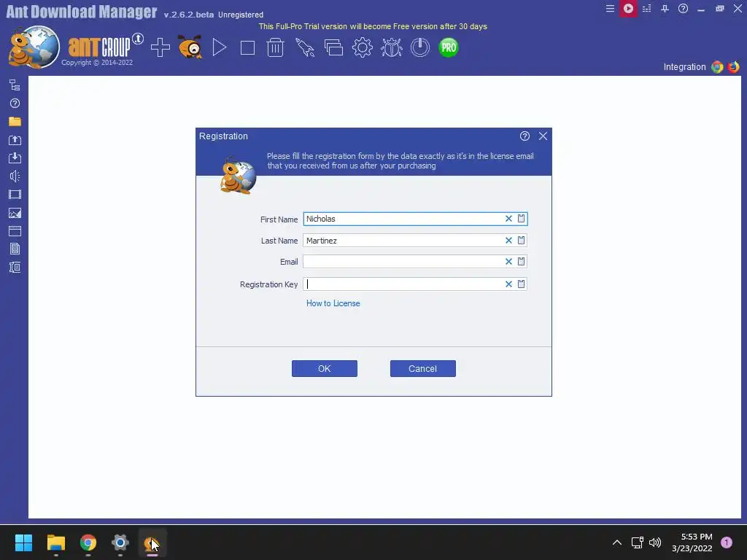
Task: Select the audio speaker sidebar icon
Action: coord(15,176)
